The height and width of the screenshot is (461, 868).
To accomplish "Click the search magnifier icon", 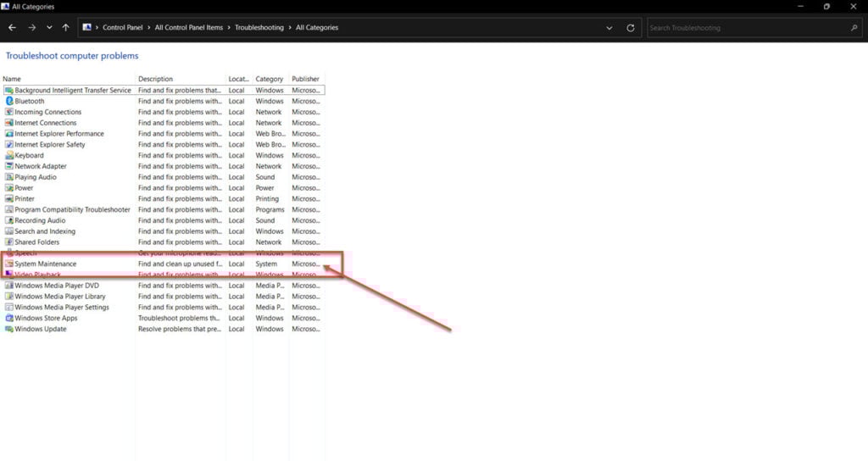I will [854, 28].
